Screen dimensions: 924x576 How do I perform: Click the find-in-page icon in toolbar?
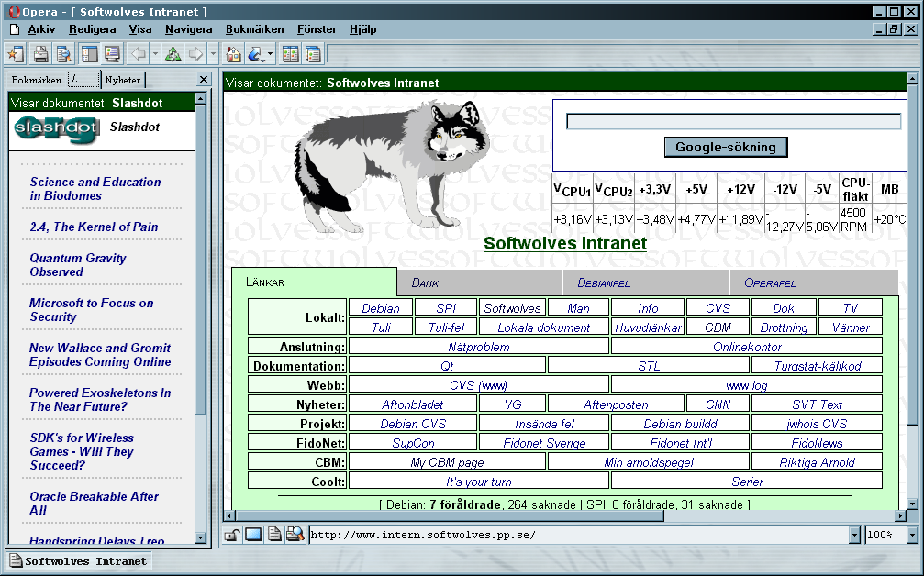(63, 54)
